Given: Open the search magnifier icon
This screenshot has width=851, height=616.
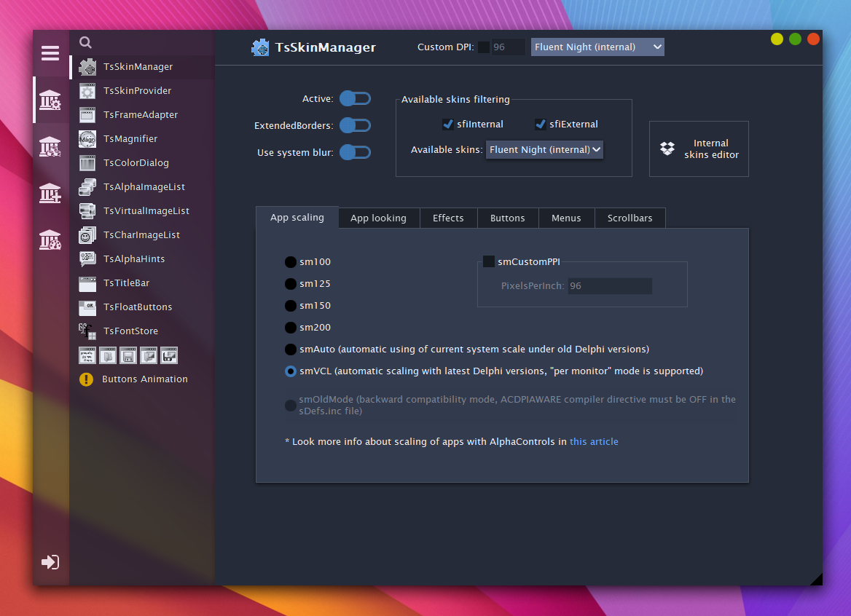Looking at the screenshot, I should [85, 43].
